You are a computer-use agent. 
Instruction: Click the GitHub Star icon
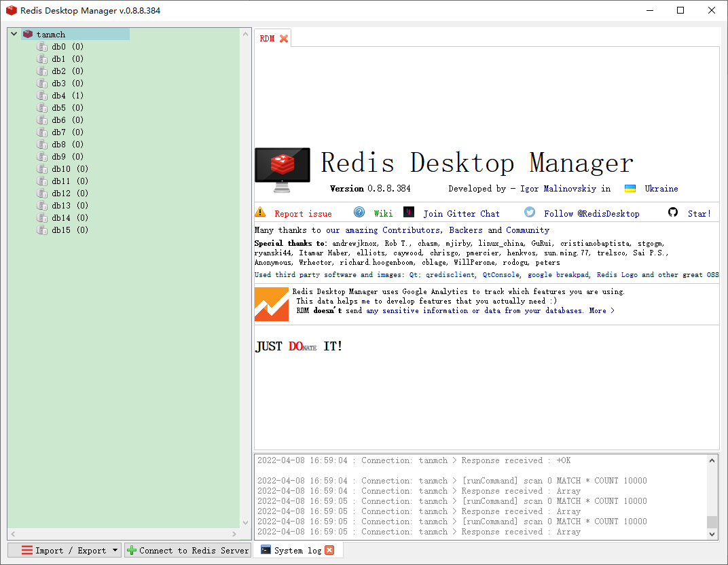(x=673, y=212)
